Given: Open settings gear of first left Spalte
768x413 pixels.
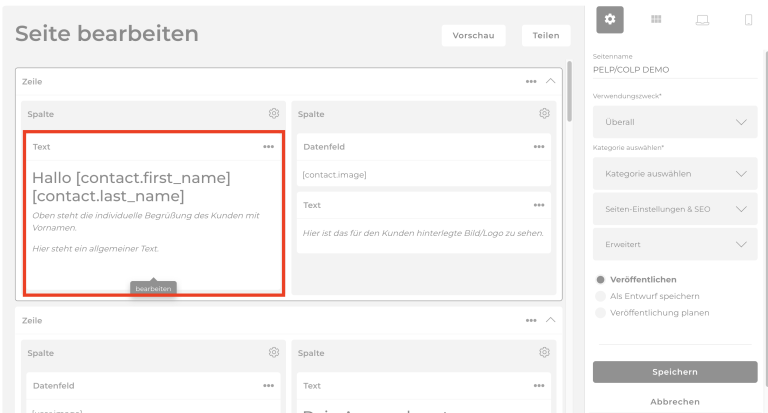Looking at the screenshot, I should [274, 114].
